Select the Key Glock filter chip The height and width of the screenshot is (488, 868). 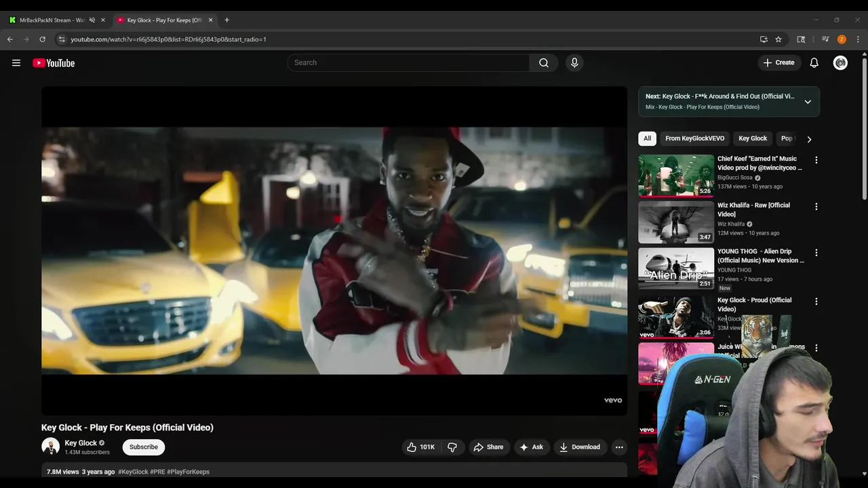pyautogui.click(x=753, y=138)
